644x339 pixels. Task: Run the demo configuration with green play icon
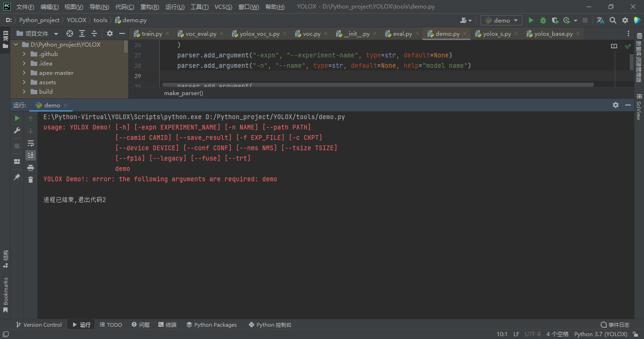click(532, 20)
